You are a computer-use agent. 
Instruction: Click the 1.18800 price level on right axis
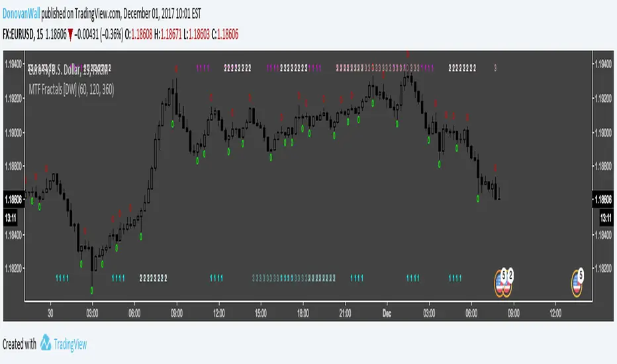tap(602, 167)
